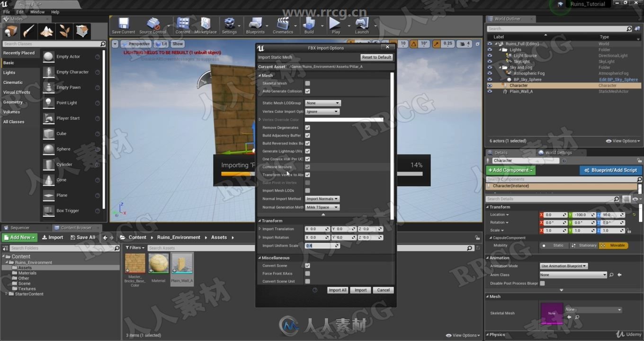Open the Window menu
Viewport: 644px width, 341px height.
coord(37,12)
